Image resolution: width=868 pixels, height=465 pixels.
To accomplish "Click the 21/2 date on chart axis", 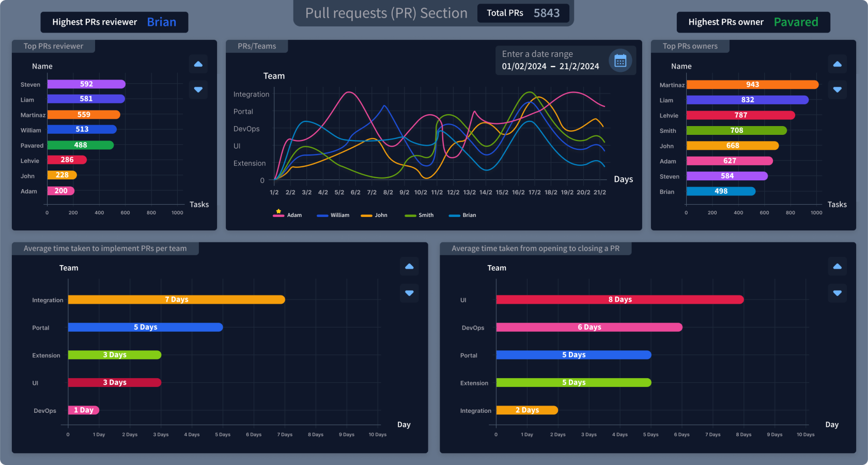I will 599,192.
